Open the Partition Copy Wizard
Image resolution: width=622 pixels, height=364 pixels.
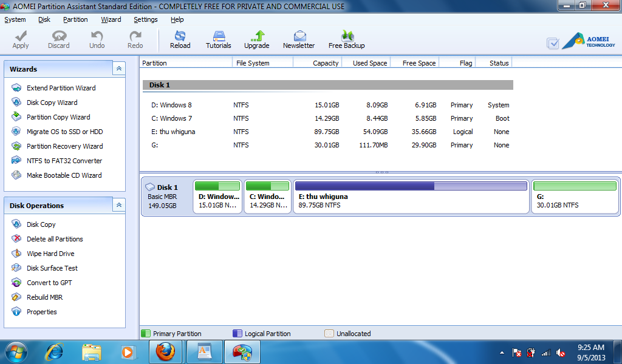pyautogui.click(x=58, y=117)
